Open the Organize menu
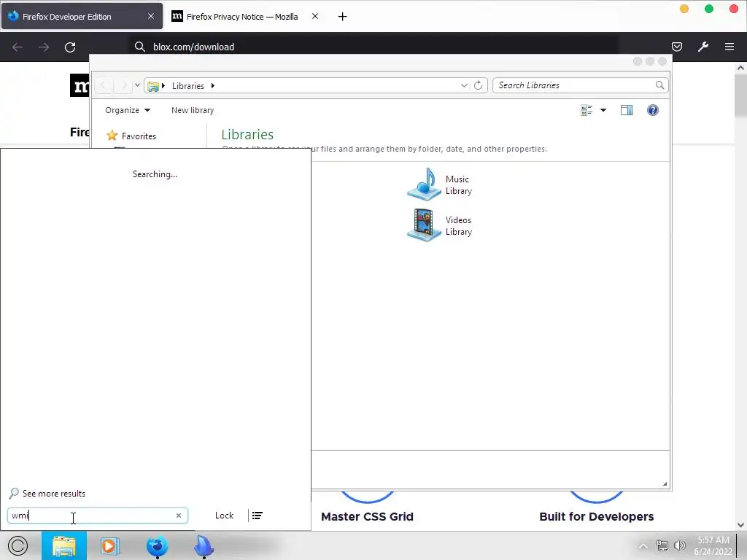Screen dimensions: 747x560 pos(128,110)
